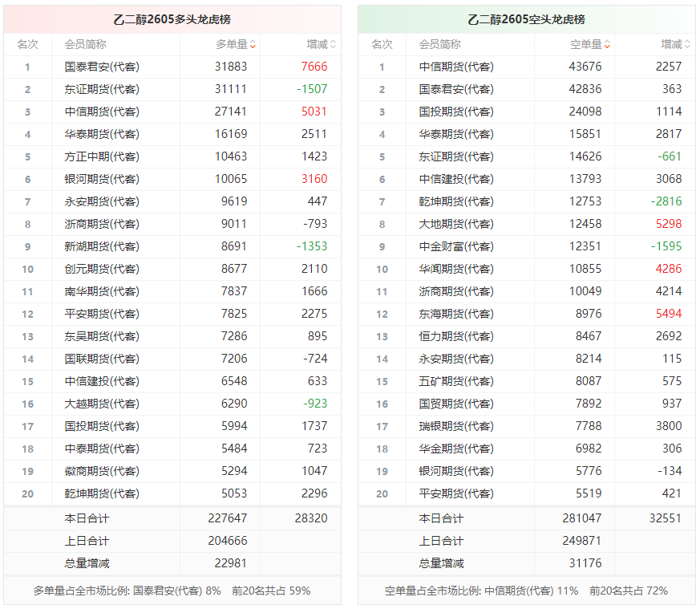Click 平安期货(代客) in short ranking row 20

[x=456, y=493]
